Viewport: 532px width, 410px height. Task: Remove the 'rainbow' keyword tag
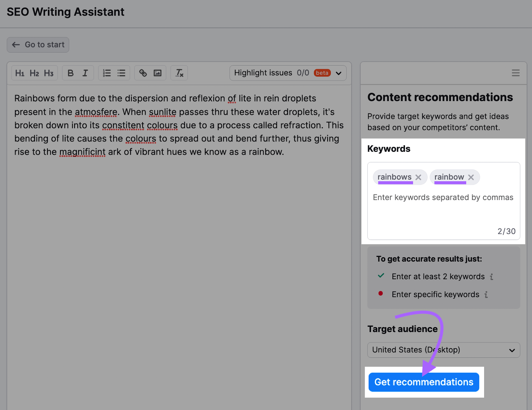tap(471, 177)
